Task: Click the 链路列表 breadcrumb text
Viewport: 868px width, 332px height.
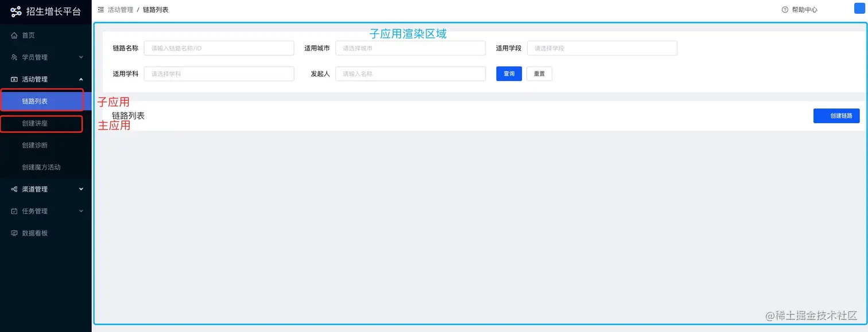Action: pyautogui.click(x=156, y=10)
